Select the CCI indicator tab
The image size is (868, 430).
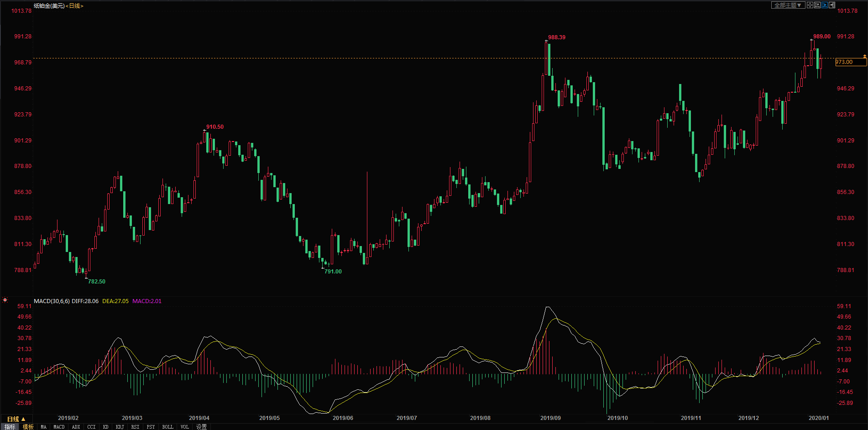pos(92,427)
